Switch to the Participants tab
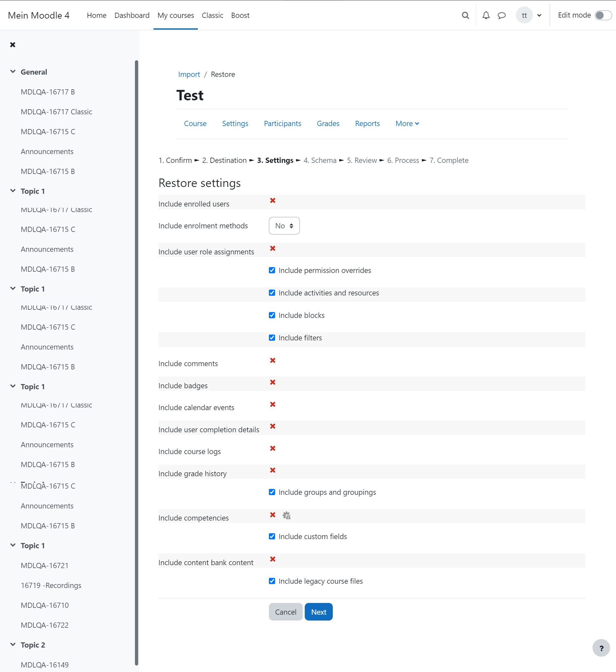Viewport: 616px width, 672px height. (283, 123)
